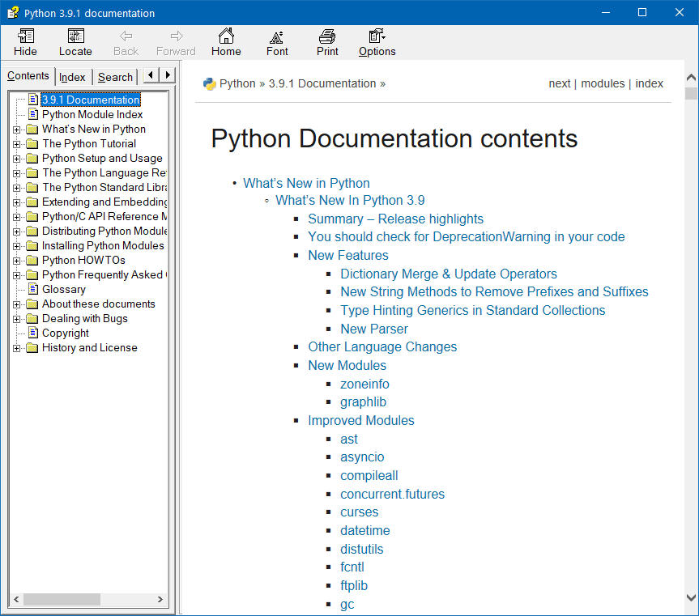This screenshot has height=616, width=699.
Task: Expand The Python Tutorial tree node
Action: (x=16, y=144)
